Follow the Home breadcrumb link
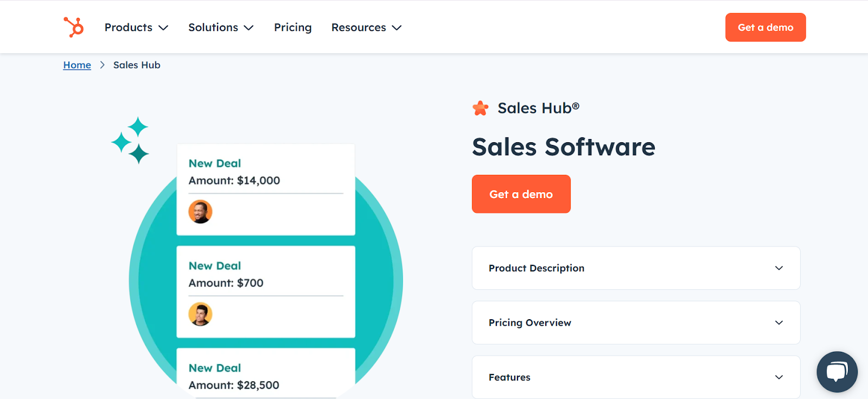The width and height of the screenshot is (868, 399). [x=77, y=65]
